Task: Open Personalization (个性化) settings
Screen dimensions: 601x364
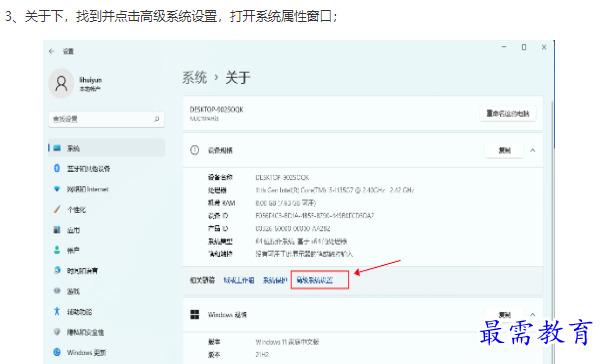Action: 76,210
